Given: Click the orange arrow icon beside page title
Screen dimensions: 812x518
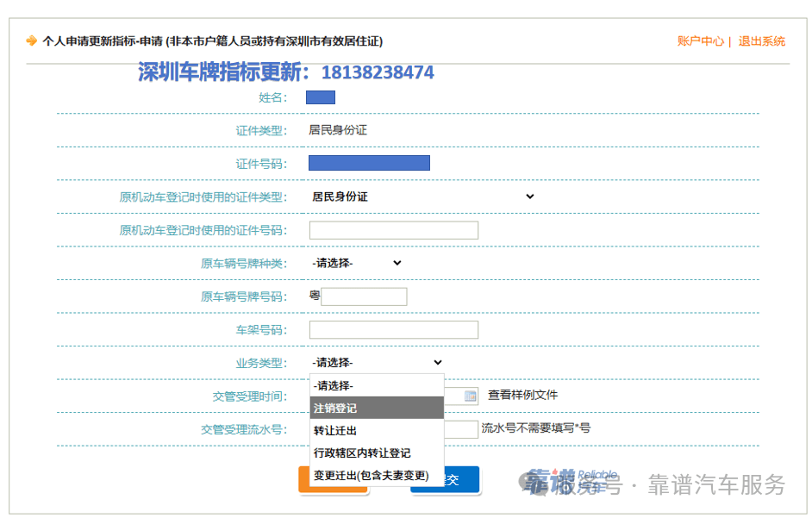Looking at the screenshot, I should point(32,41).
